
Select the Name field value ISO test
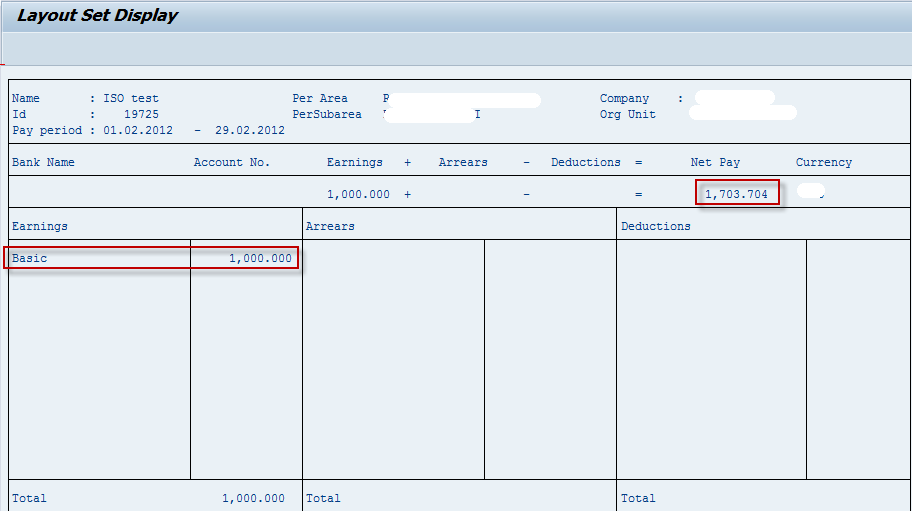pyautogui.click(x=131, y=99)
